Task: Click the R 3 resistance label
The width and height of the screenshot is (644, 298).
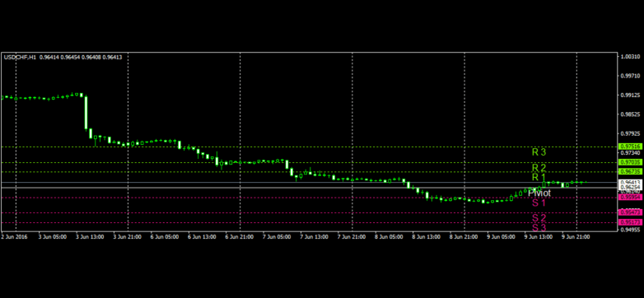Action: click(539, 152)
